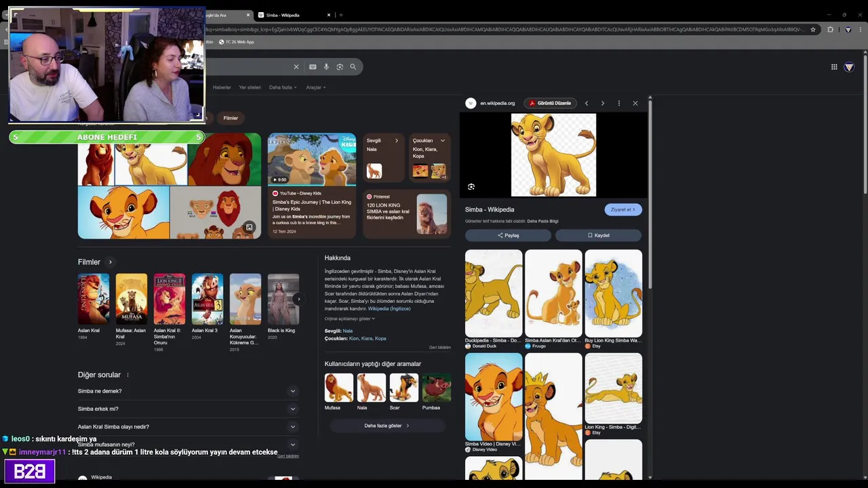This screenshot has height=488, width=868.
Task: Open the Black is King film poster
Action: 283,299
